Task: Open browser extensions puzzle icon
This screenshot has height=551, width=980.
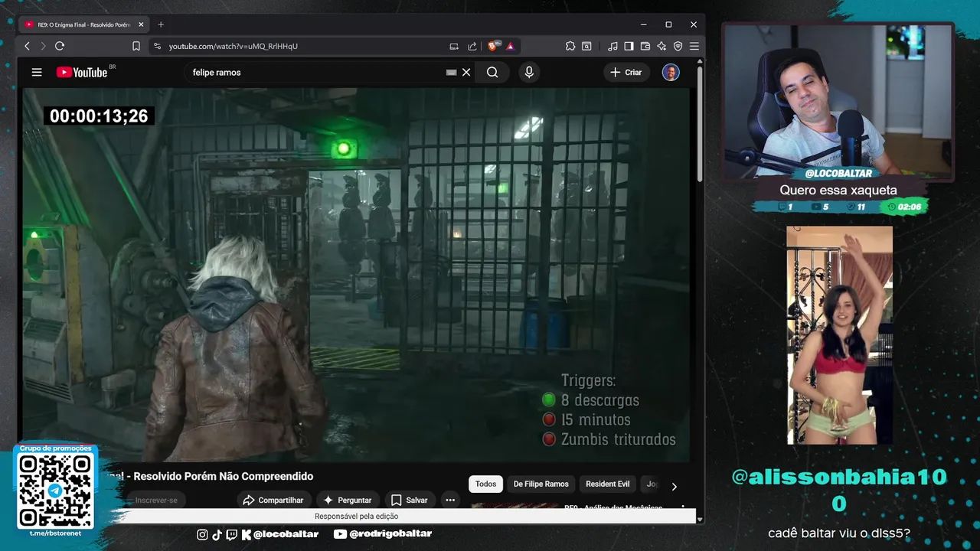Action: (x=570, y=46)
